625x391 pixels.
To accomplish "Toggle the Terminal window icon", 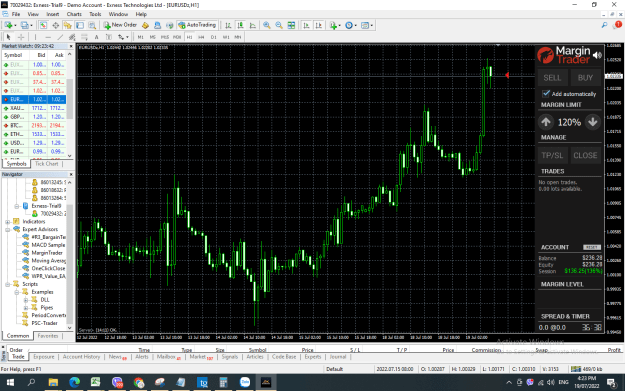I will coord(80,25).
